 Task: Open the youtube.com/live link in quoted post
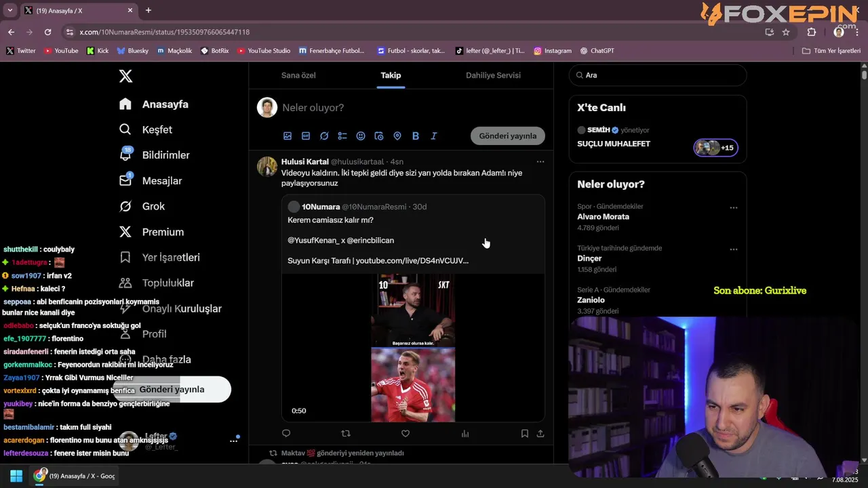[412, 260]
